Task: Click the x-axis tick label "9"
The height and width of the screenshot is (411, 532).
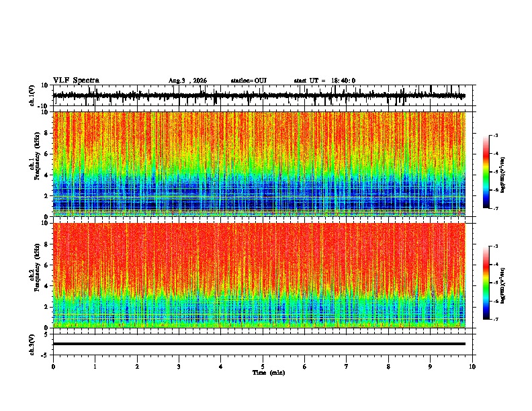Action: 430,367
